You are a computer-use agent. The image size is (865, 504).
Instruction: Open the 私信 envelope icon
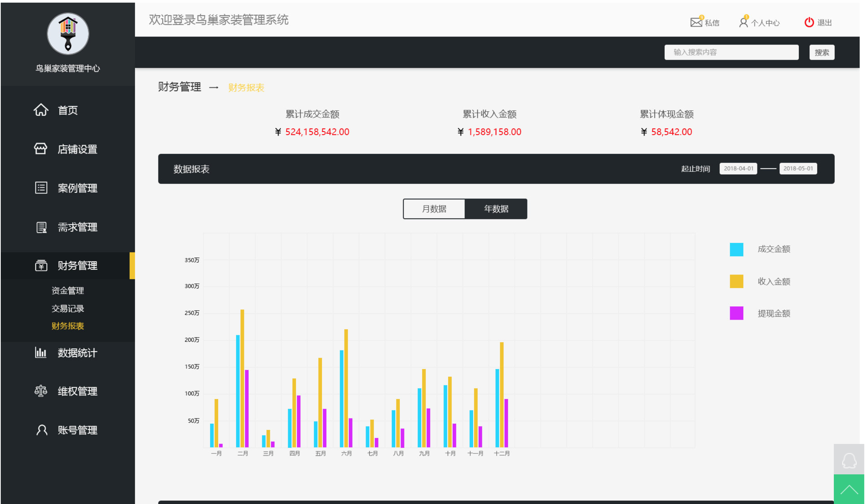coord(696,22)
